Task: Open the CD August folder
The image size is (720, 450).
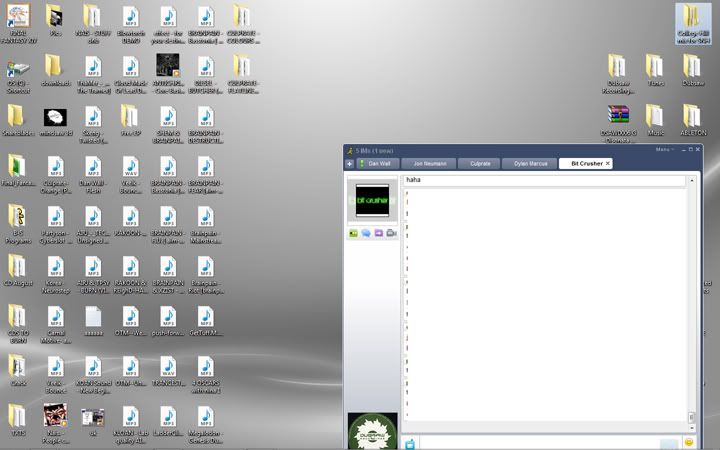Action: [x=18, y=270]
